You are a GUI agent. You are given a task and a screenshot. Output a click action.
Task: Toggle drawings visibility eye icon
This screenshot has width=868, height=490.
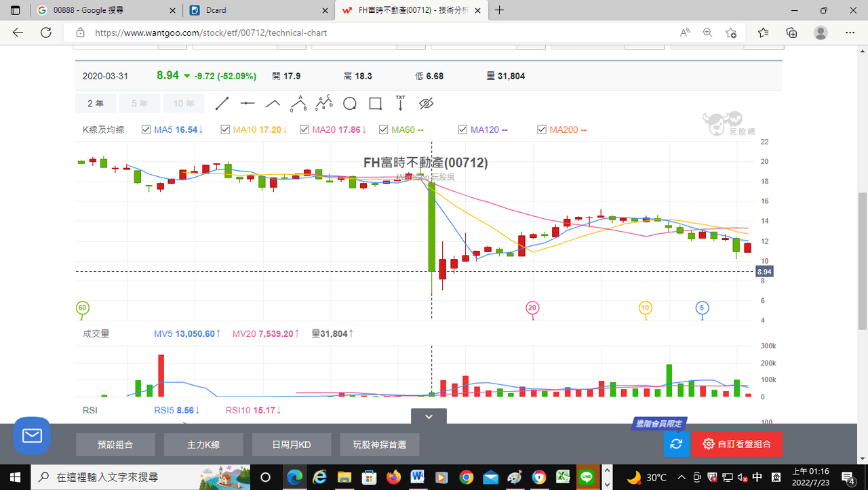click(x=426, y=104)
